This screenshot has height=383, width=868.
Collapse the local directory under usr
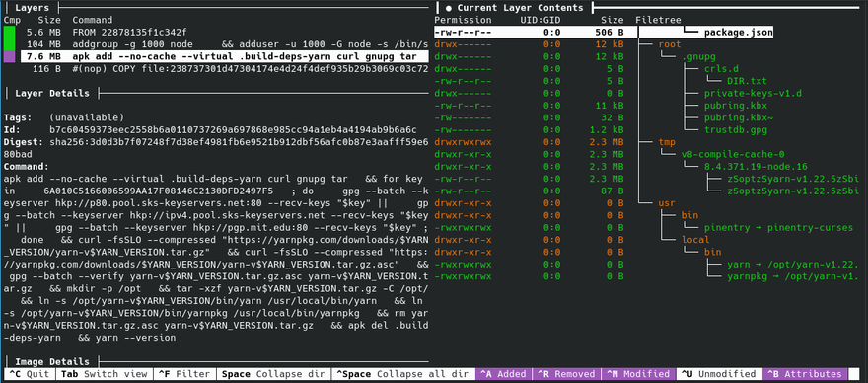[x=695, y=240]
